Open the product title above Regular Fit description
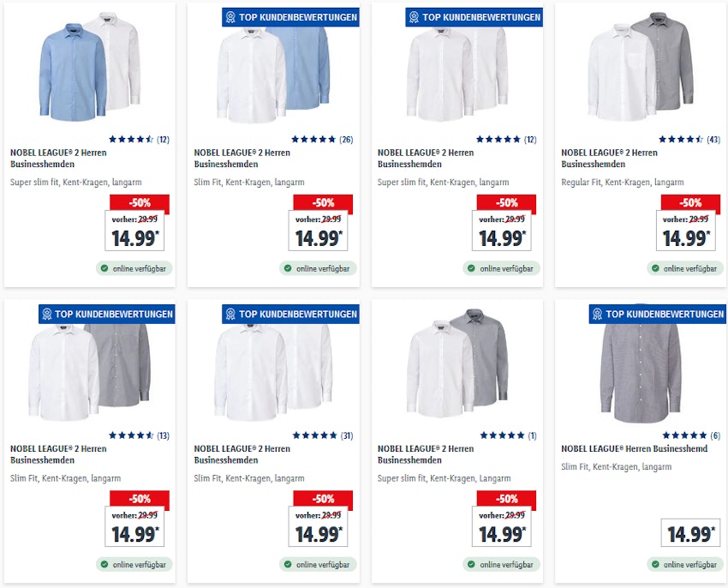Screen dimensions: 728x588 [x=609, y=158]
